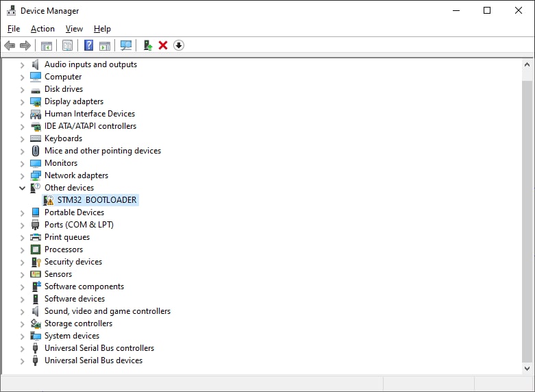The height and width of the screenshot is (392, 535).
Task: Open the Help menu
Action: tap(102, 29)
